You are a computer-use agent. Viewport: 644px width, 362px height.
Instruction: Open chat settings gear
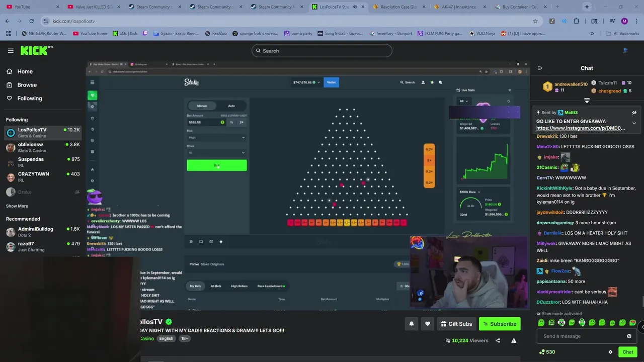610,352
